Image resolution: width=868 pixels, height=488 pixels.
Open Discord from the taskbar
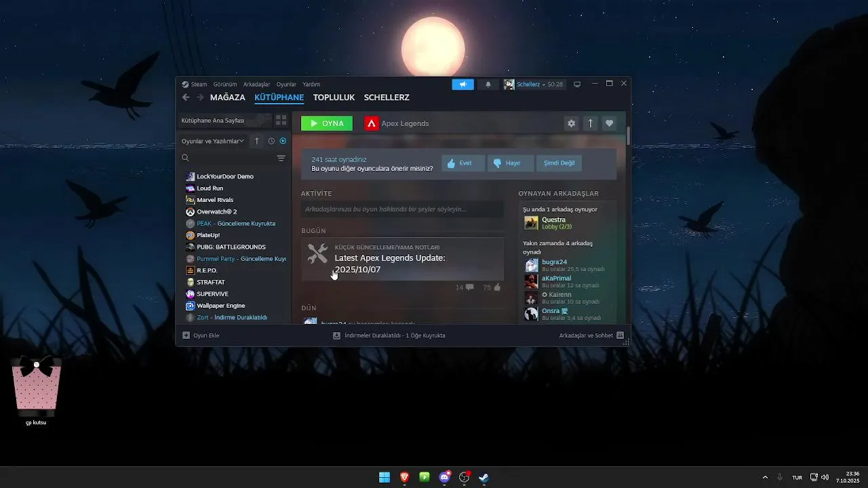point(445,477)
